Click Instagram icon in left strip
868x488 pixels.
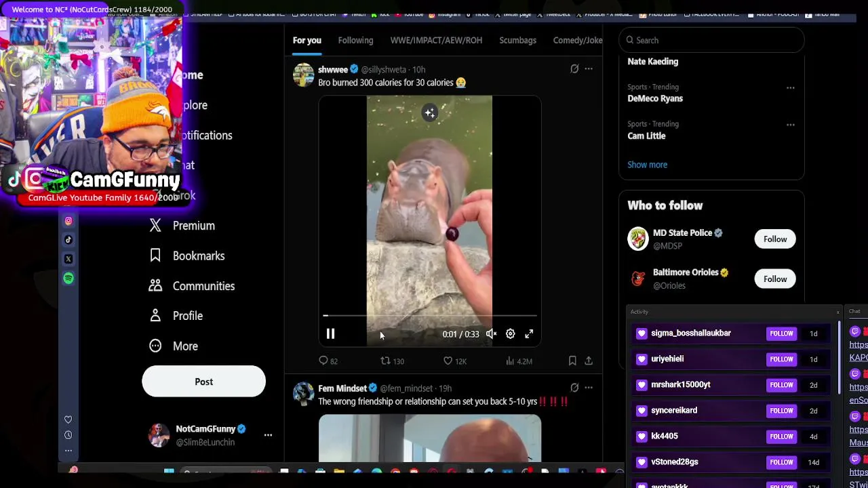[68, 221]
